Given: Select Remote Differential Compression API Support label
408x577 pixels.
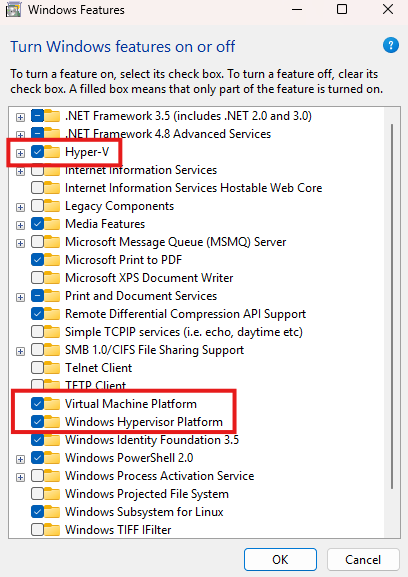Looking at the screenshot, I should click(x=185, y=314).
